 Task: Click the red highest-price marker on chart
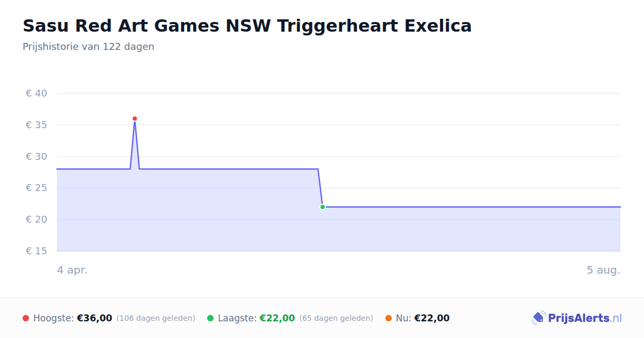(135, 119)
